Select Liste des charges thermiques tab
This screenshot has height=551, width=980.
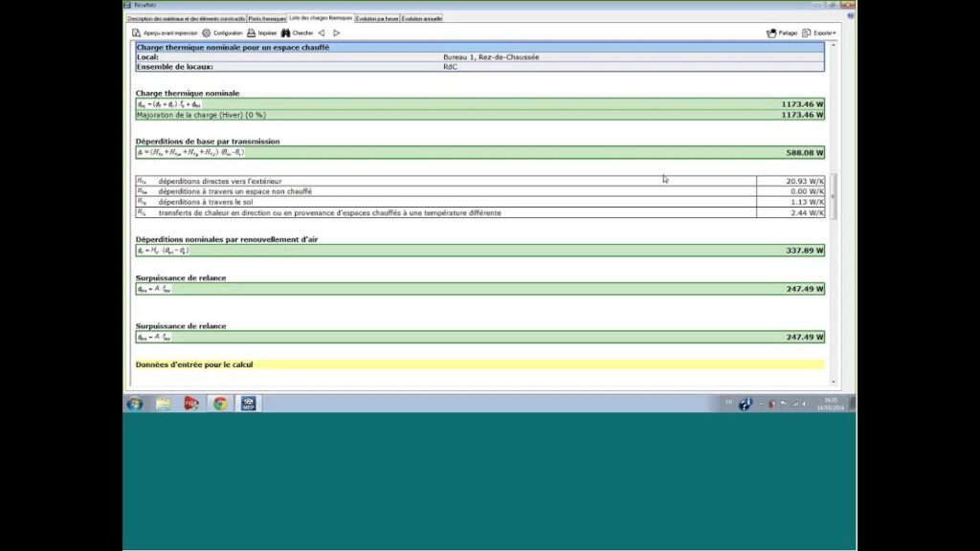coord(321,17)
